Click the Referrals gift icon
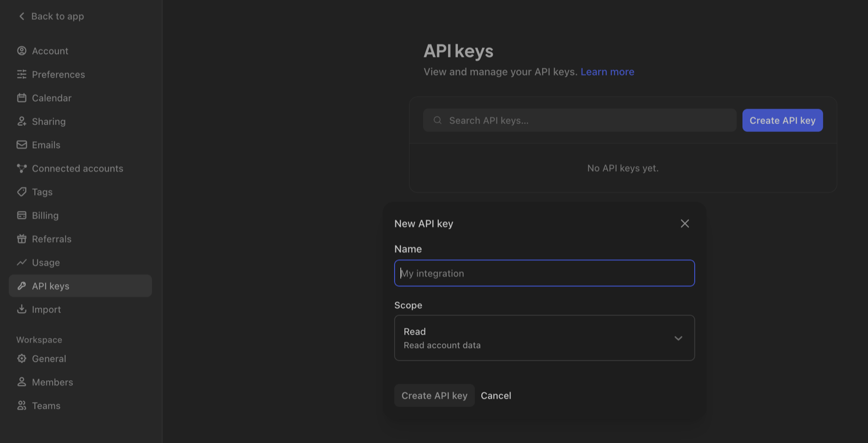This screenshot has height=443, width=868. (x=22, y=239)
